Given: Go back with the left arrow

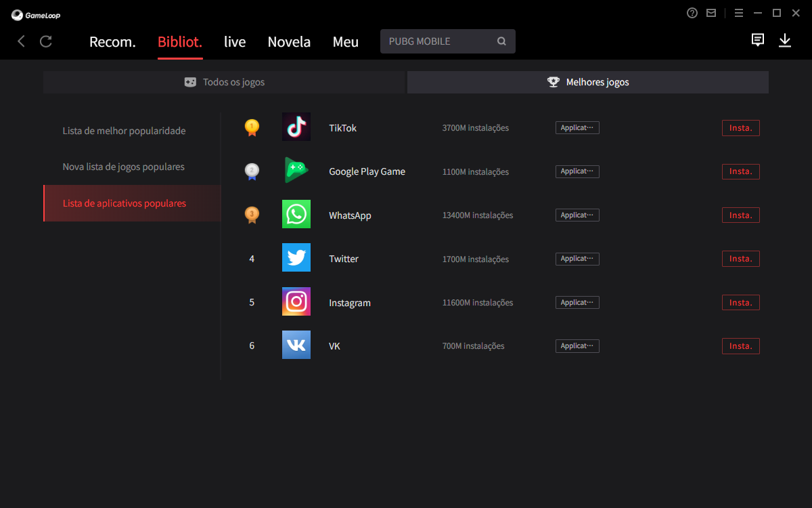Looking at the screenshot, I should (x=21, y=41).
